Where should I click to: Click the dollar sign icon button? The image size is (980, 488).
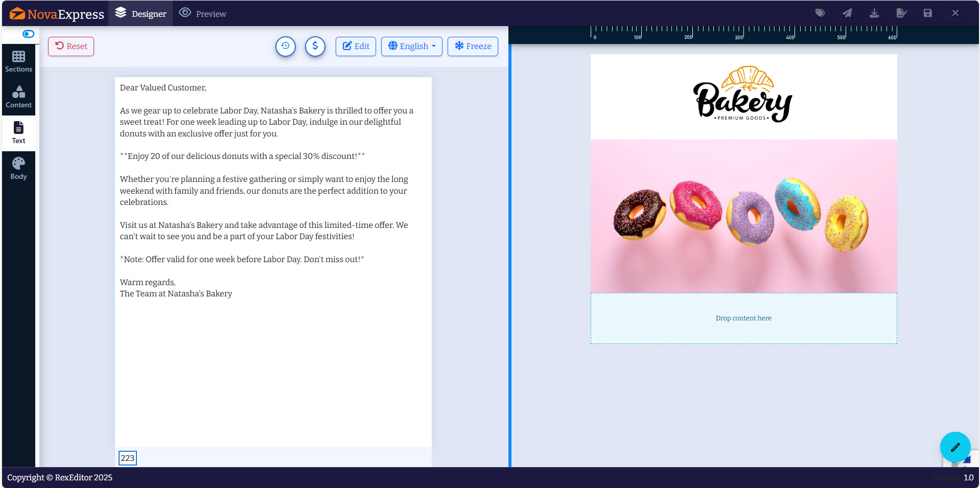pyautogui.click(x=315, y=47)
